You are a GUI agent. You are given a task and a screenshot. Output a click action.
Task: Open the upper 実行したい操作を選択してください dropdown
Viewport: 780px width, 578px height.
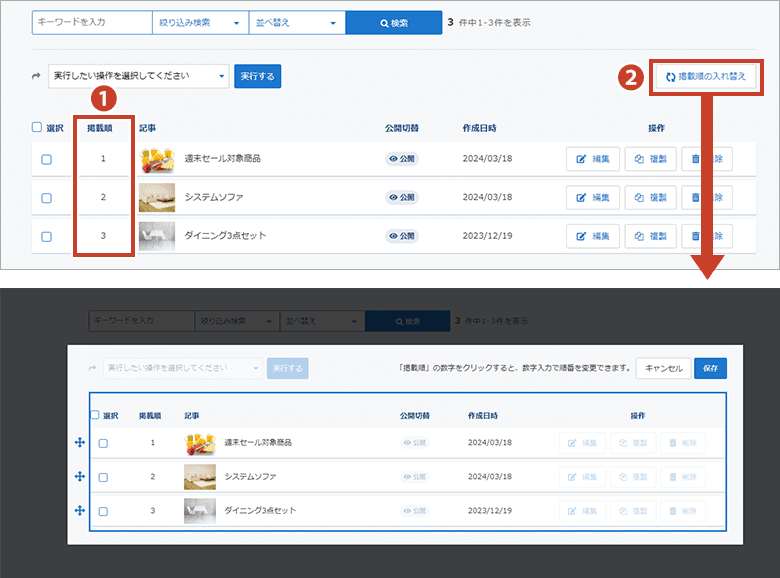(x=139, y=76)
